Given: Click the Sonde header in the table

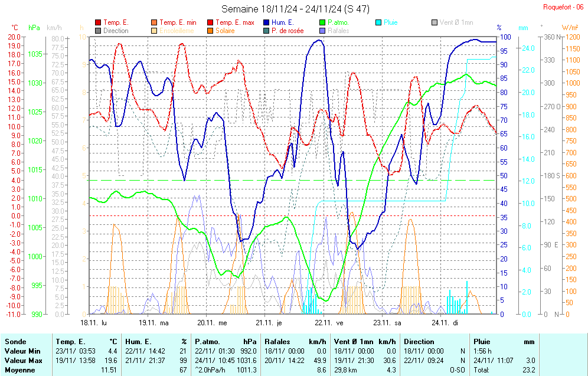Looking at the screenshot, I should (15, 342).
